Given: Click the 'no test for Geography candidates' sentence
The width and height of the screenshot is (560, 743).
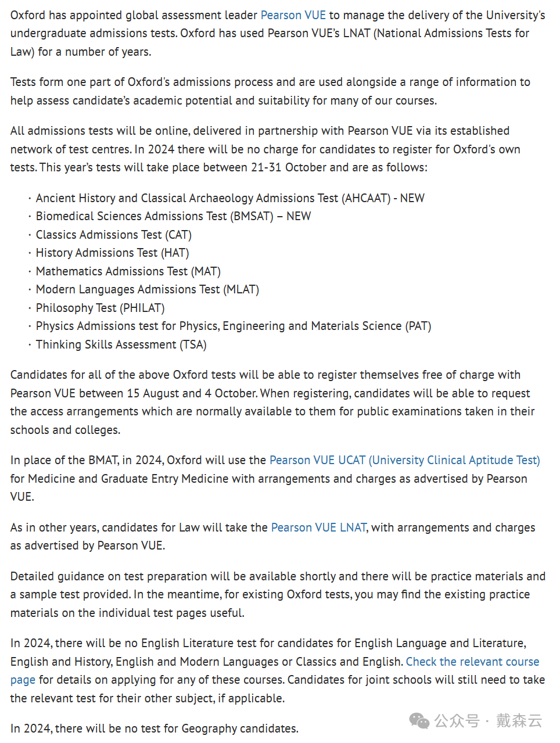Looking at the screenshot, I should (155, 728).
